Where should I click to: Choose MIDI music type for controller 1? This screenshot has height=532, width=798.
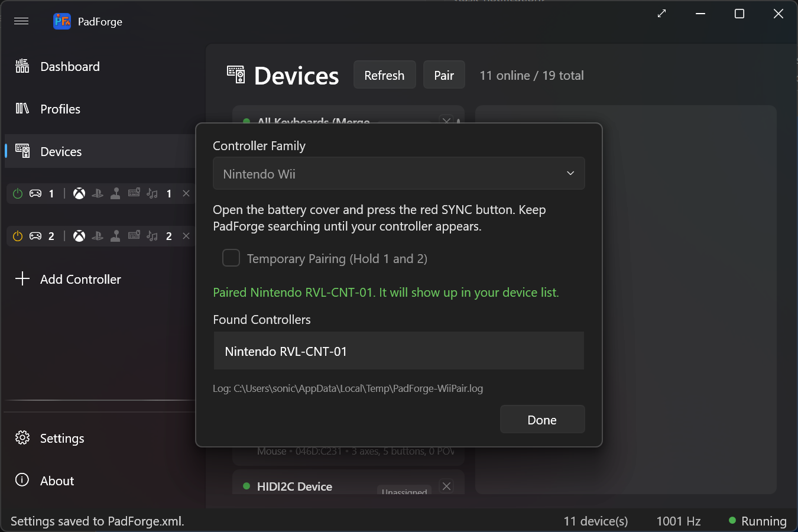[x=153, y=193]
